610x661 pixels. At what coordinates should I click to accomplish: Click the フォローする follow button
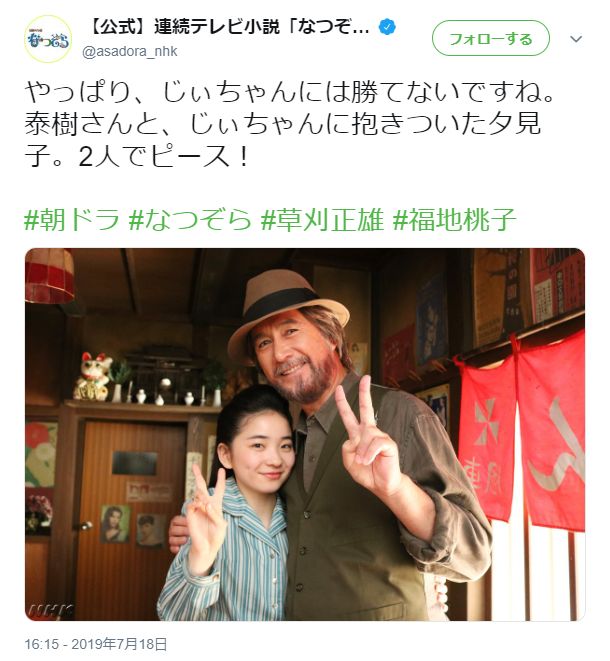pos(491,39)
